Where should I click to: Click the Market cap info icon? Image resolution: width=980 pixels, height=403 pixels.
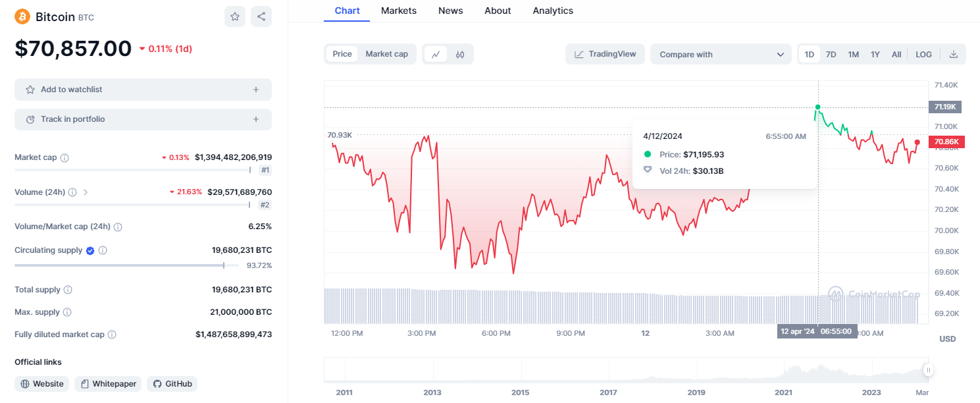[x=64, y=158]
